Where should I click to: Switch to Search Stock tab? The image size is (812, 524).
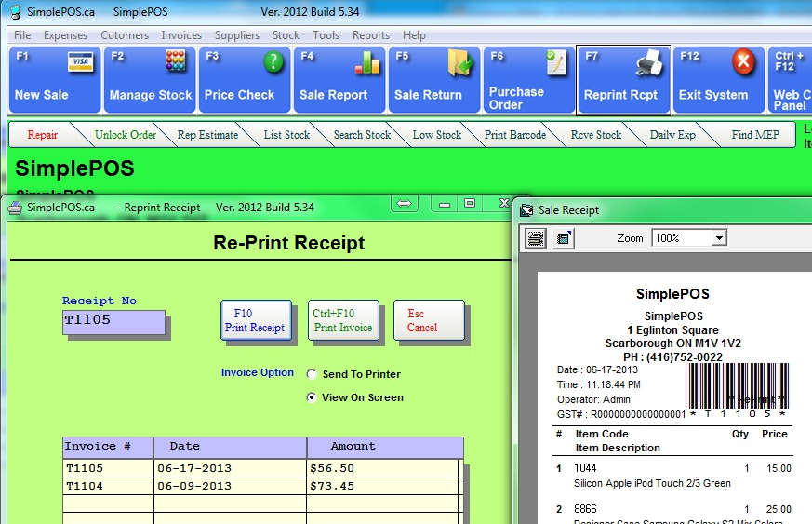pyautogui.click(x=362, y=135)
